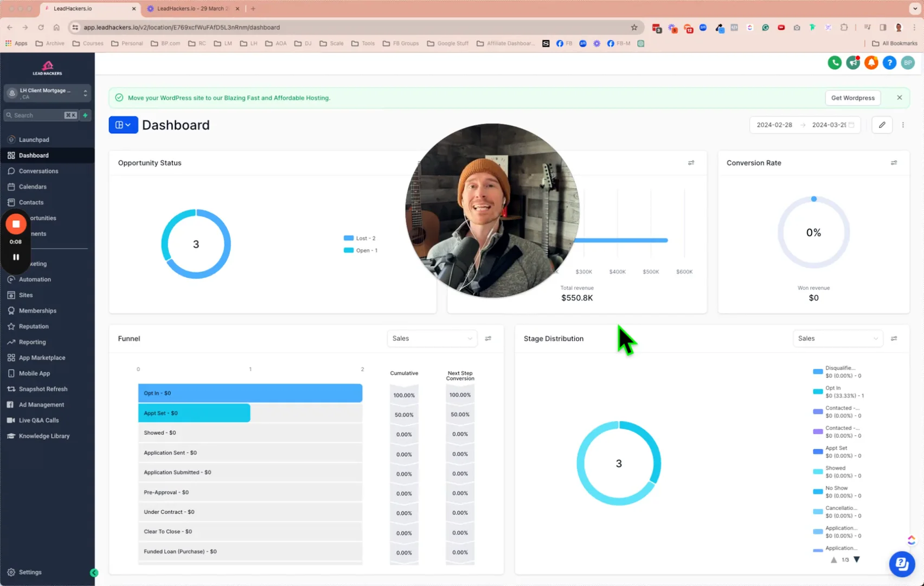Click the Appt Set funnel bar
924x586 pixels.
tap(194, 413)
